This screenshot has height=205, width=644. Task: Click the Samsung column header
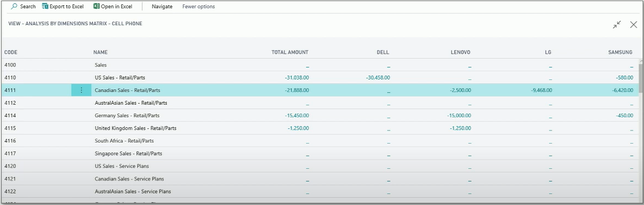pyautogui.click(x=620, y=52)
